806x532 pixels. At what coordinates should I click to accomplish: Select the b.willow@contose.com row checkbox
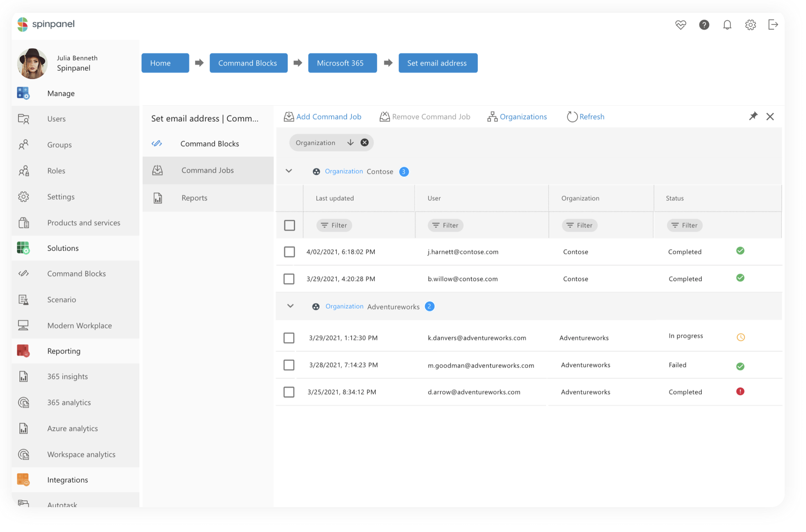point(289,279)
